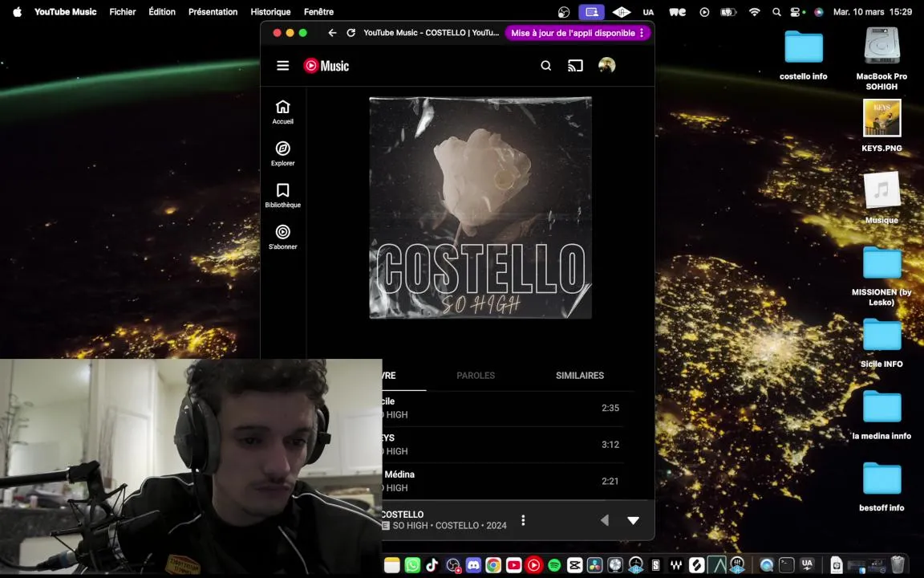This screenshot has width=924, height=578.
Task: Open Explorer in the sidebar
Action: pyautogui.click(x=283, y=153)
